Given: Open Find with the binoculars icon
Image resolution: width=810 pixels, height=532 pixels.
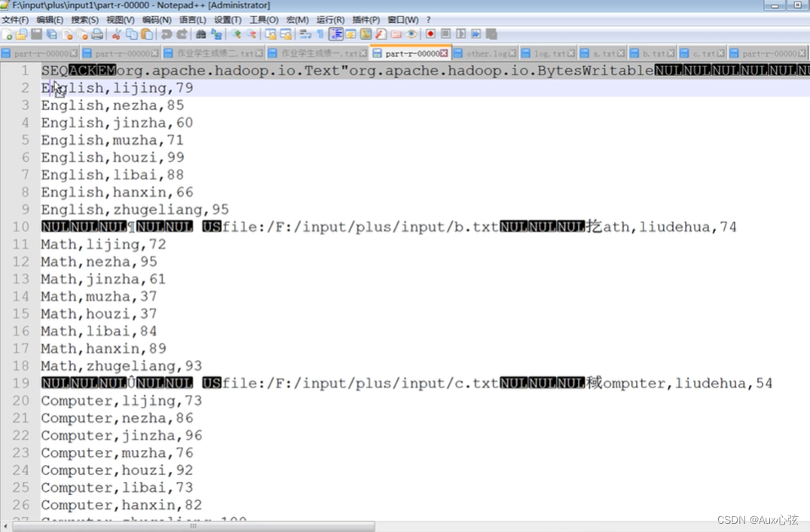Looking at the screenshot, I should coord(200,33).
